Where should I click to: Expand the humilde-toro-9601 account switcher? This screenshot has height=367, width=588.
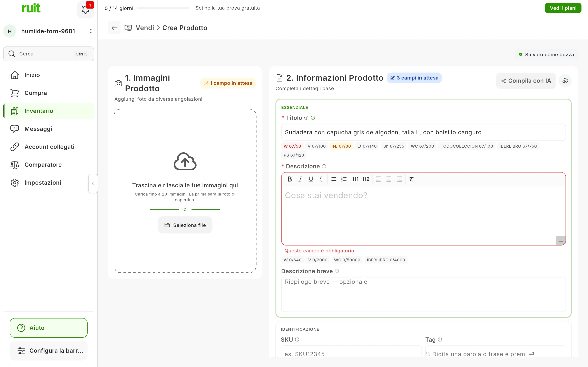pos(49,31)
